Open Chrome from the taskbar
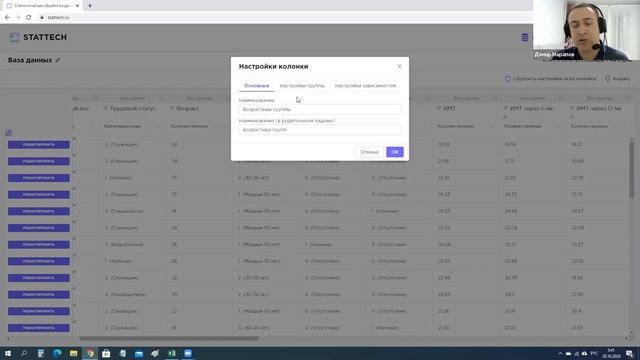Viewport: 640px width, 360px height. tap(90, 353)
